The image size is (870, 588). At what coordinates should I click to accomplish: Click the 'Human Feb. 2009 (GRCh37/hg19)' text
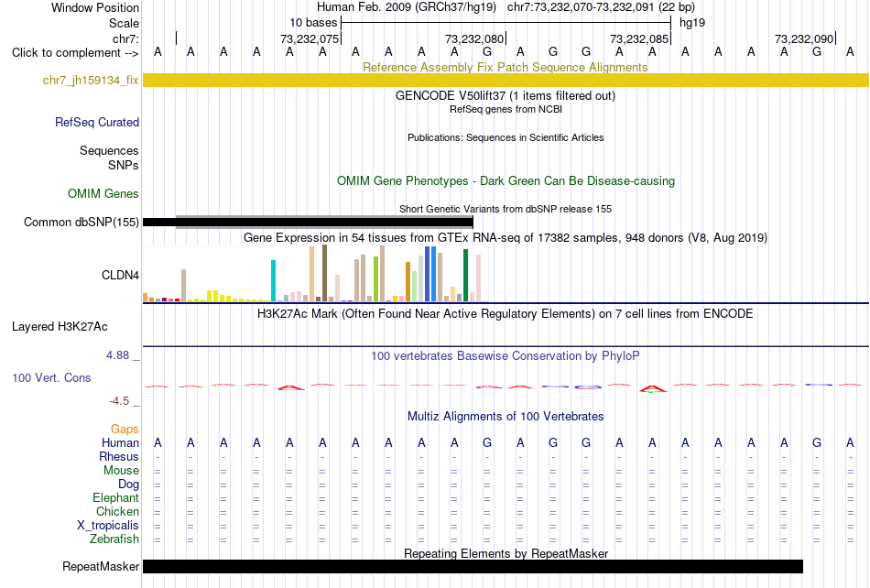point(406,7)
